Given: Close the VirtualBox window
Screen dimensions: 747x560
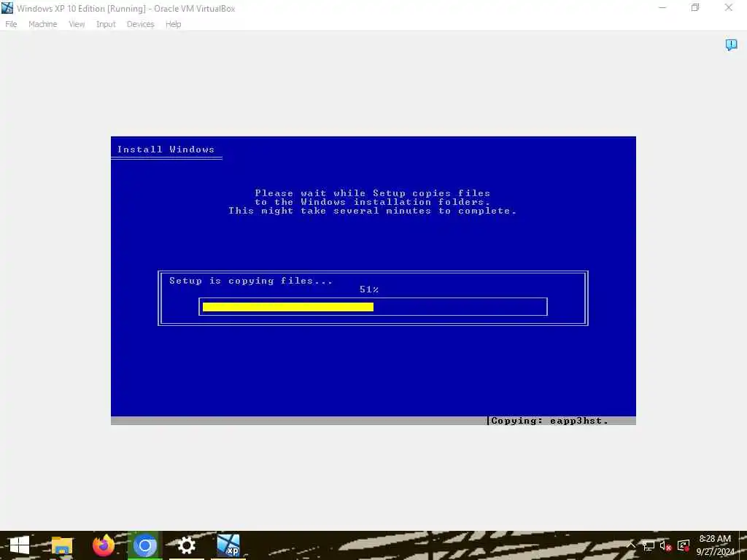Looking at the screenshot, I should pos(729,8).
